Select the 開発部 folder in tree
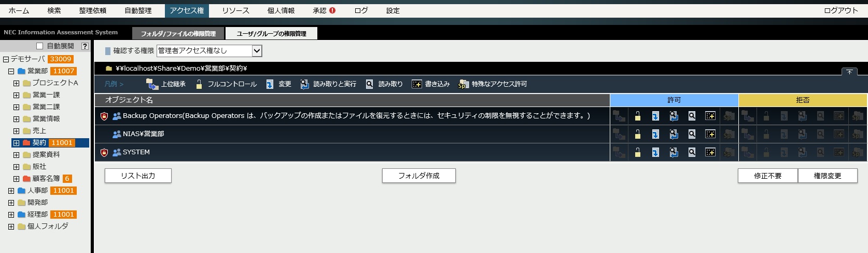This screenshot has width=868, height=253. 37,203
